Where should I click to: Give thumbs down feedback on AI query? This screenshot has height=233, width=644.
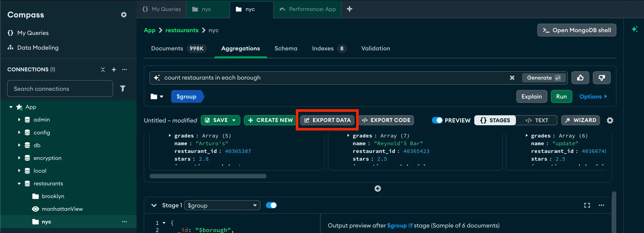601,78
